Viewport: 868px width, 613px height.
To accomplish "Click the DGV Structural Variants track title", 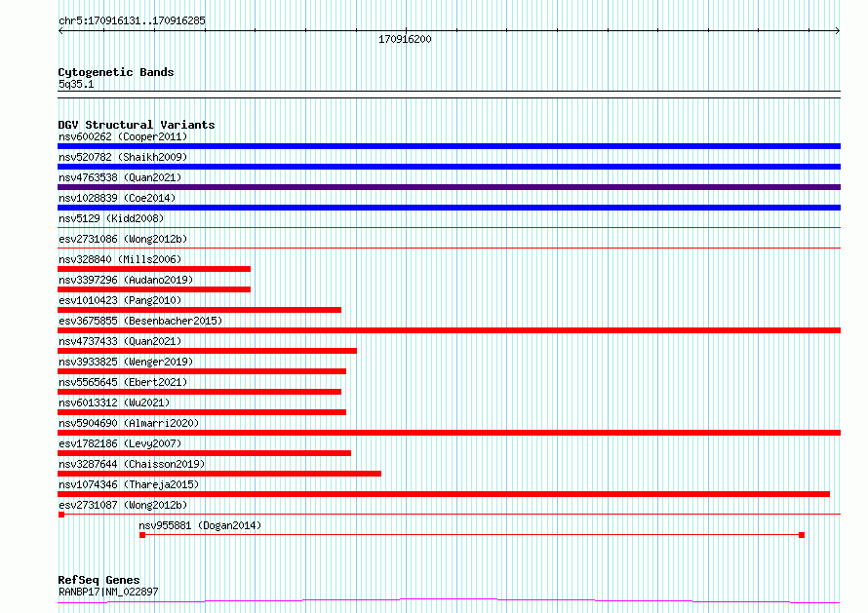I will click(x=137, y=125).
